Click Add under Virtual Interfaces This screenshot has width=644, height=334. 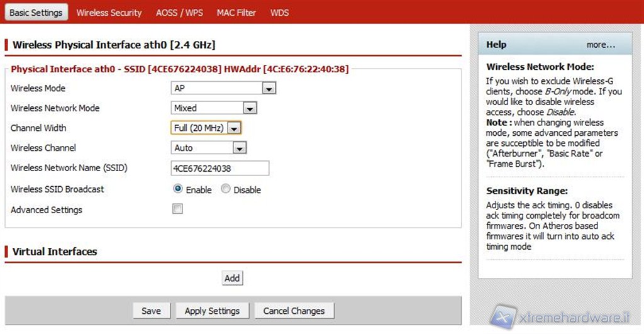[x=232, y=278]
